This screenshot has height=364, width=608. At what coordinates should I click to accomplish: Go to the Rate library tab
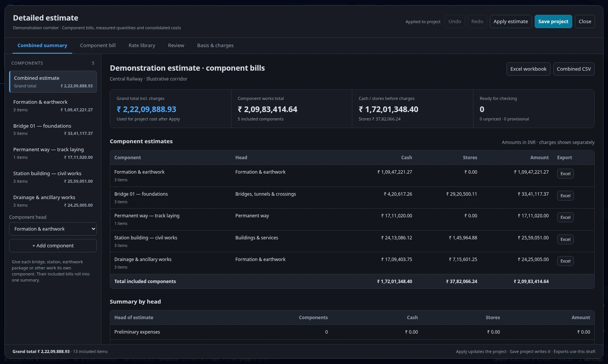tap(142, 45)
